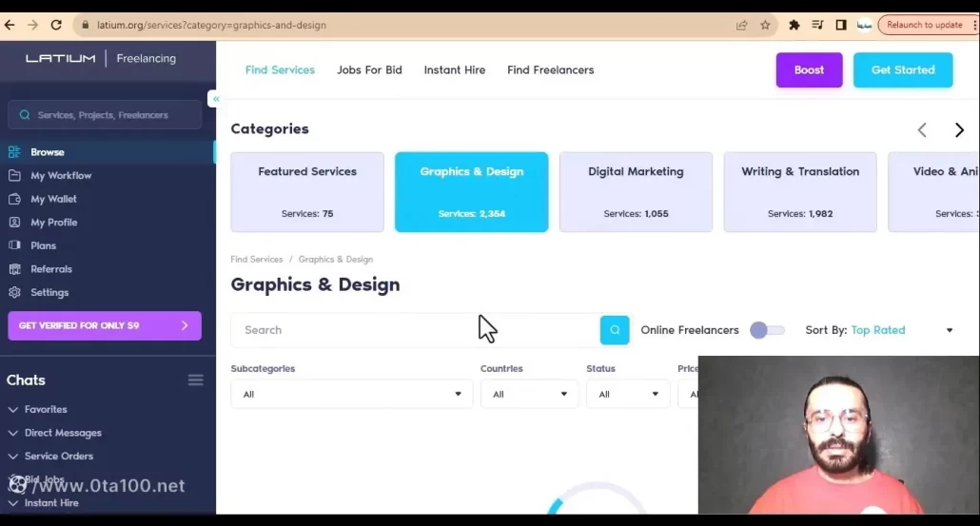Click the Relaunch to update button

925,25
